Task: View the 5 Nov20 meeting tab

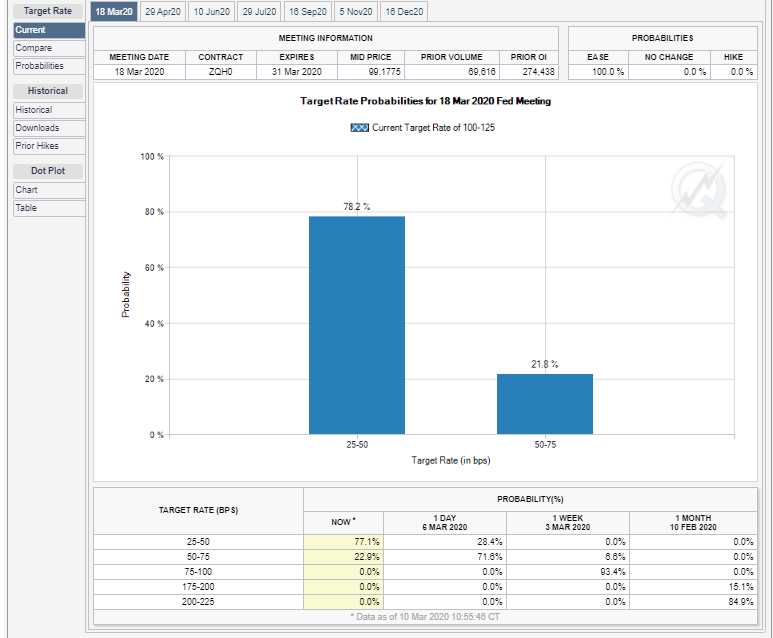Action: click(356, 11)
